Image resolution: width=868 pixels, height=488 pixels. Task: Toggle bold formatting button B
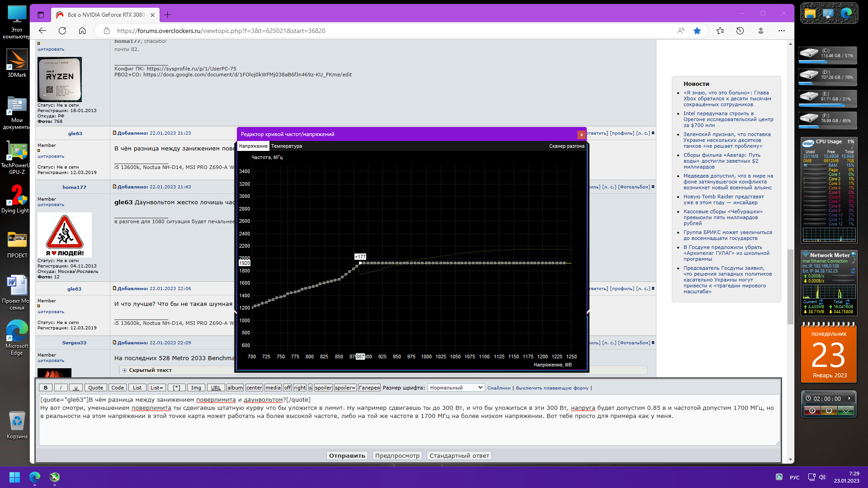(46, 388)
